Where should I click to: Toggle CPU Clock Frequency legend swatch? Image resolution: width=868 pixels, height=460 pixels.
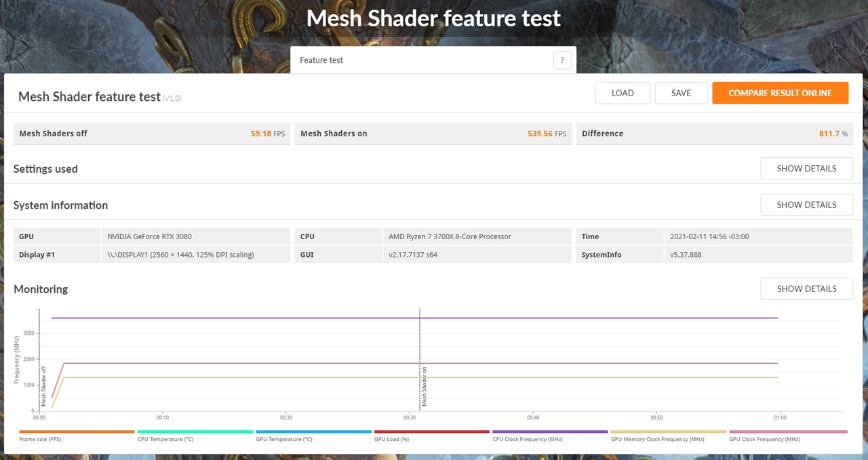550,432
